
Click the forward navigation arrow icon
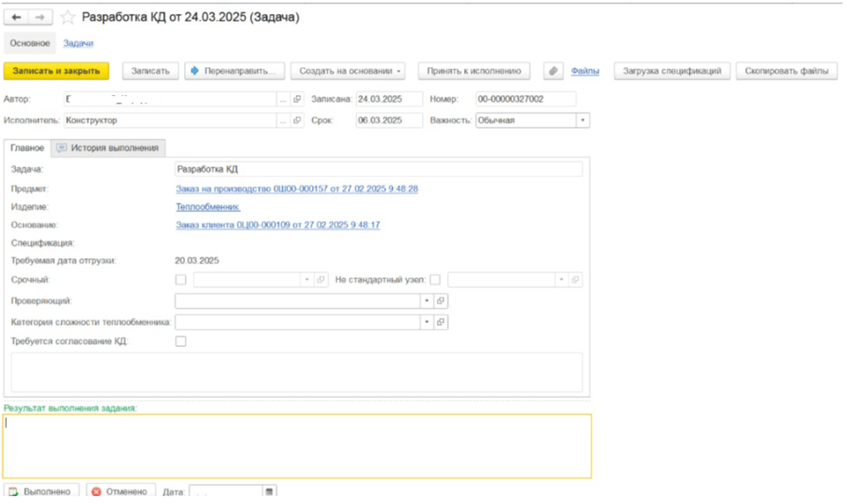pyautogui.click(x=39, y=17)
